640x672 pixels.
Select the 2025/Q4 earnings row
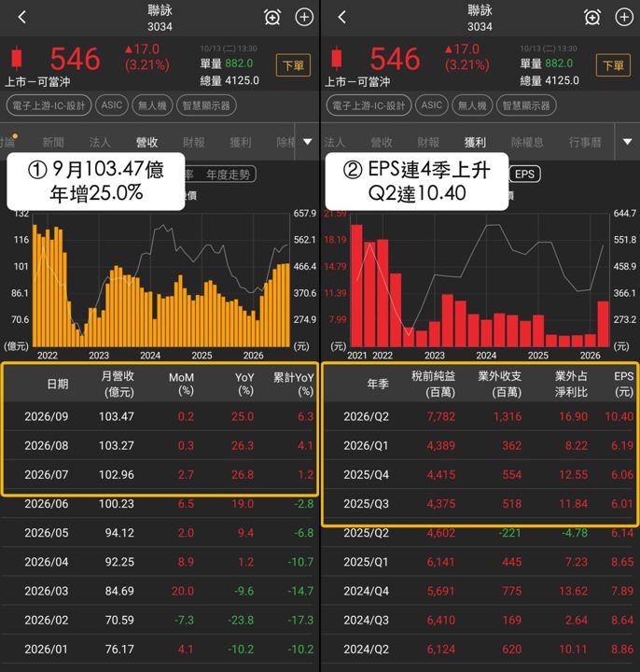tap(480, 474)
